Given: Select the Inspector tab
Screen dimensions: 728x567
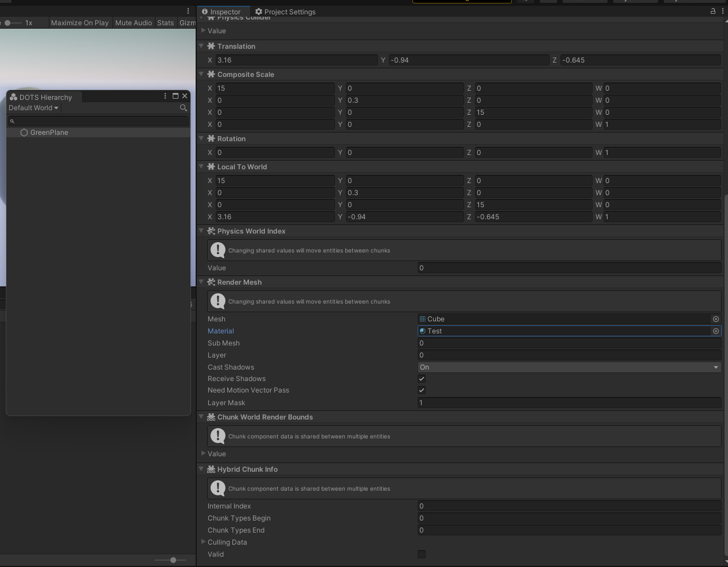Looking at the screenshot, I should tap(223, 11).
